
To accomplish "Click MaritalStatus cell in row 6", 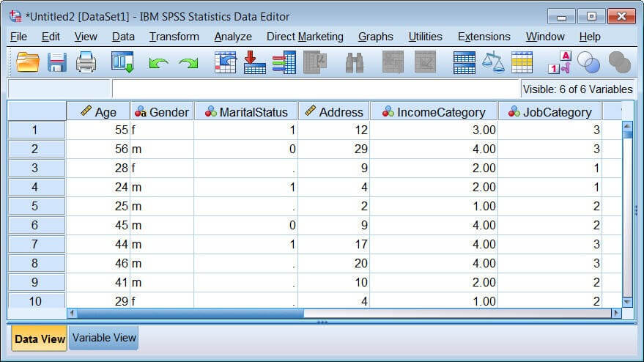I will pyautogui.click(x=245, y=225).
